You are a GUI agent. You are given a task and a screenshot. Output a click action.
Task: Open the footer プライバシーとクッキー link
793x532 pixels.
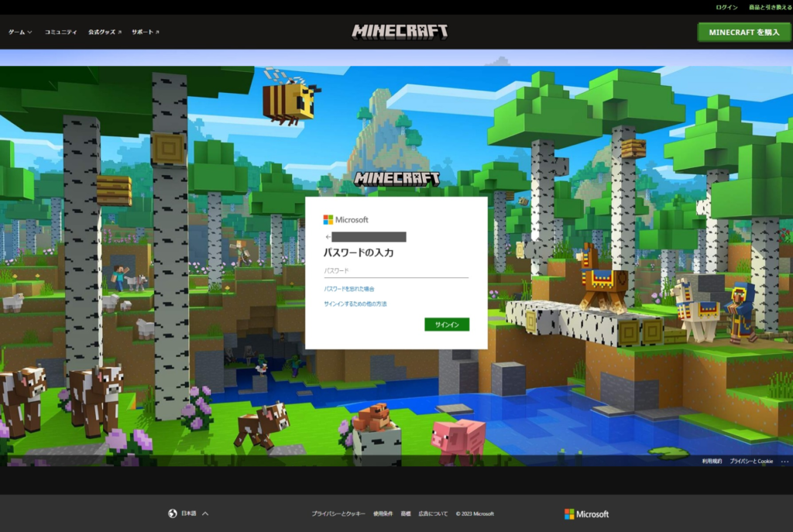click(338, 513)
